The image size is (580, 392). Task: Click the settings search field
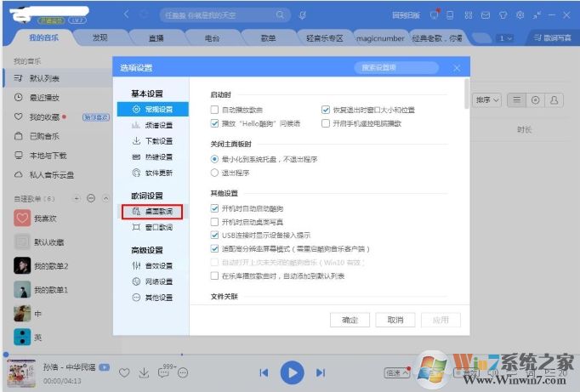[396, 68]
